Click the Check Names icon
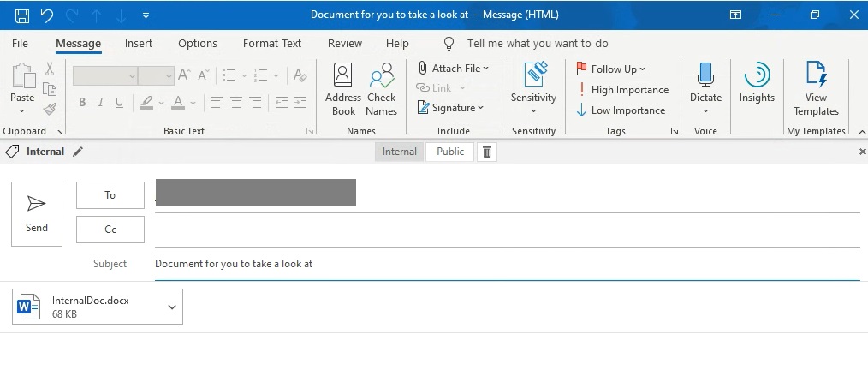The width and height of the screenshot is (868, 370). coord(381,88)
